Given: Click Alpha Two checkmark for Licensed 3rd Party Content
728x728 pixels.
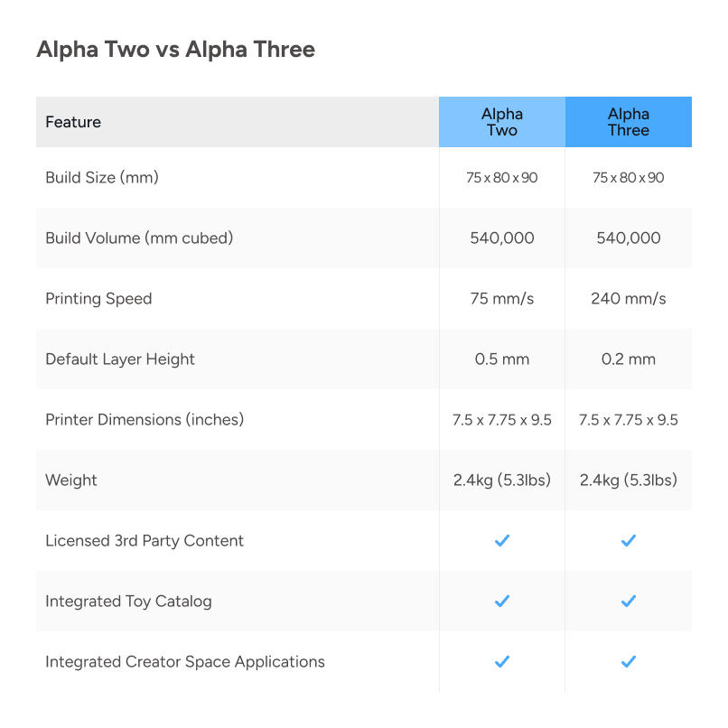Looking at the screenshot, I should pos(502,540).
